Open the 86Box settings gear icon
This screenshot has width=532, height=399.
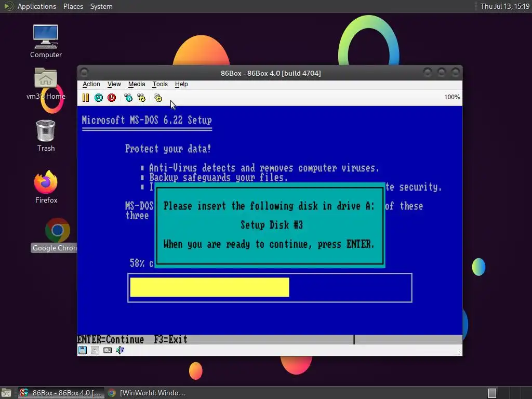point(158,98)
